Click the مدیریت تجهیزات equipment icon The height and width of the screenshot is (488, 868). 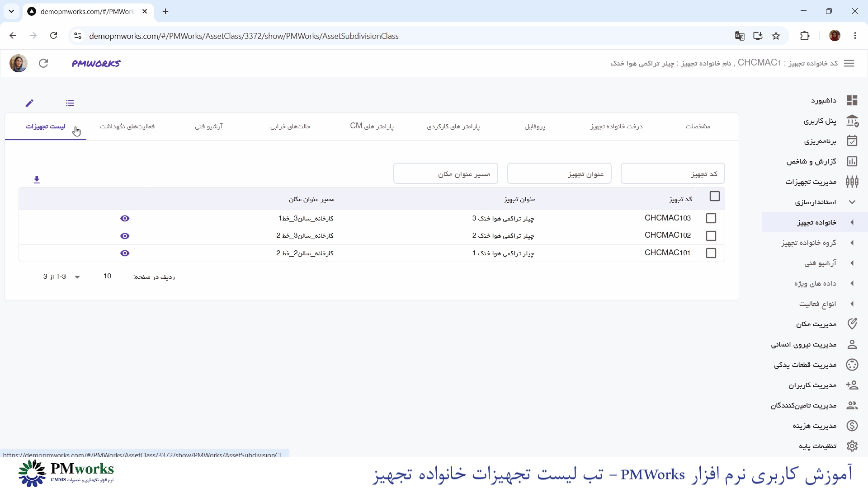coord(852,182)
